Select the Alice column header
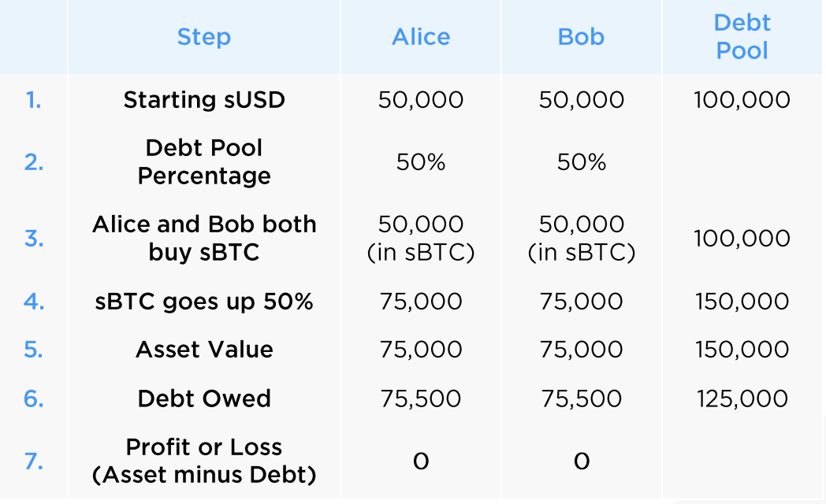Screen dimensions: 826x504 click(x=421, y=37)
